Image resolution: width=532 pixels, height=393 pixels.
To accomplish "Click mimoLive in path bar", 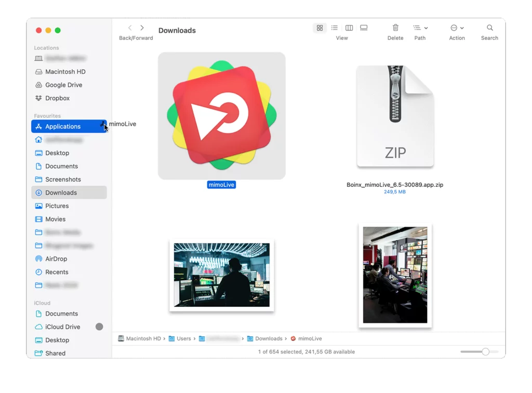I will 307,338.
